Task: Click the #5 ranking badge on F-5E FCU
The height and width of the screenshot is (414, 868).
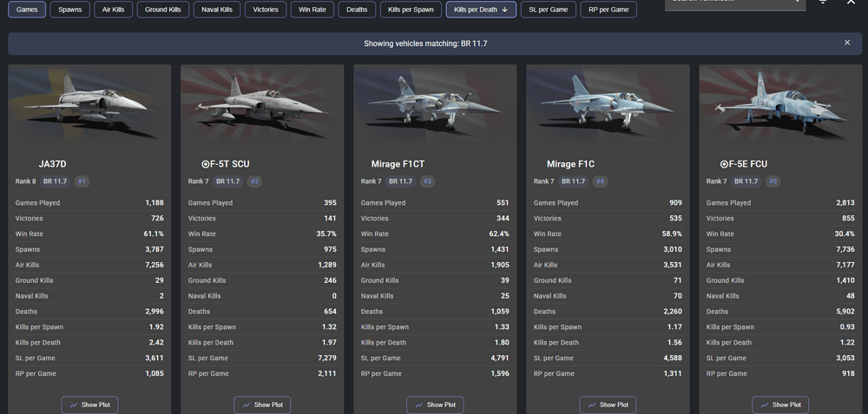Action: coord(773,181)
